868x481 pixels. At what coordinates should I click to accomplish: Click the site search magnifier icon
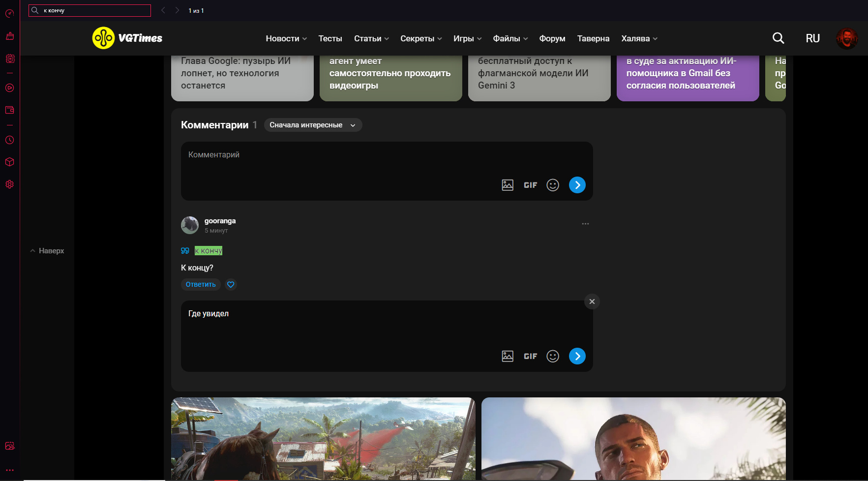pyautogui.click(x=778, y=38)
